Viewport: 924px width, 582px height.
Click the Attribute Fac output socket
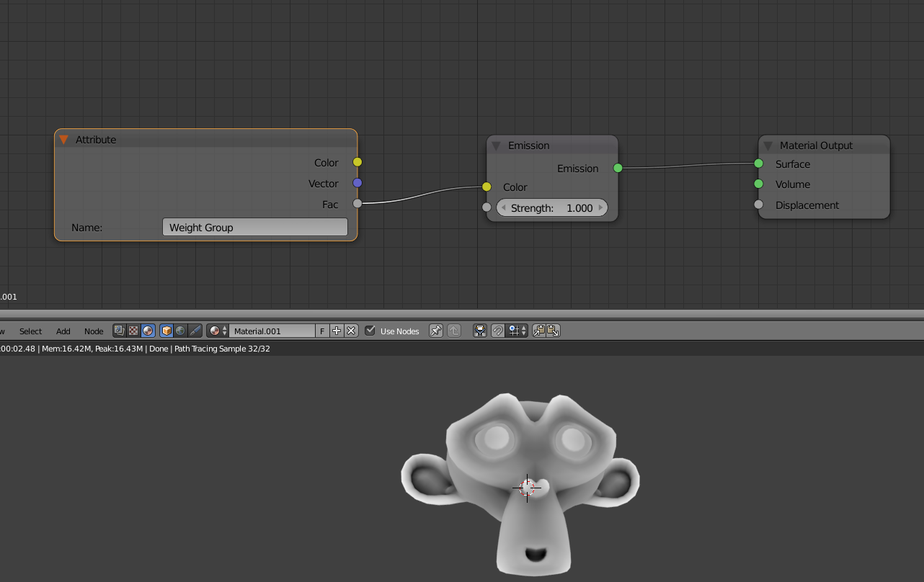tap(357, 204)
